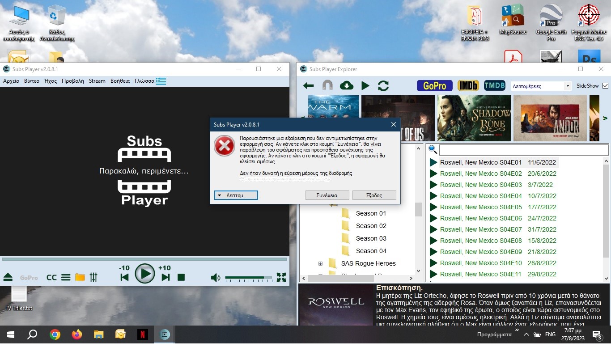Open the IMDb button
611x364 pixels.
point(468,86)
